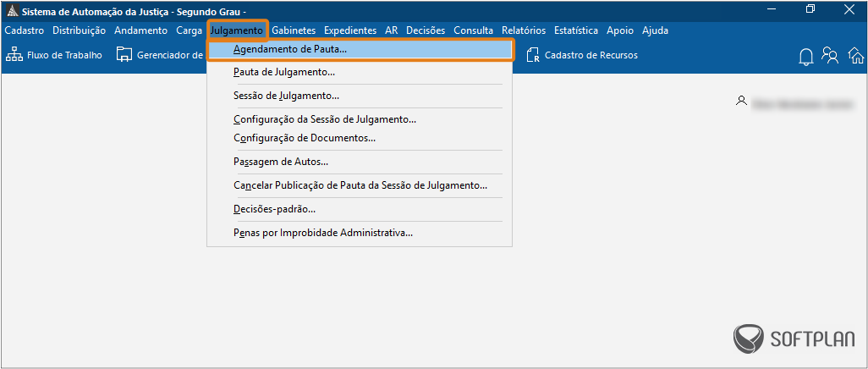Restore down the application window
This screenshot has height=369, width=868.
810,8
